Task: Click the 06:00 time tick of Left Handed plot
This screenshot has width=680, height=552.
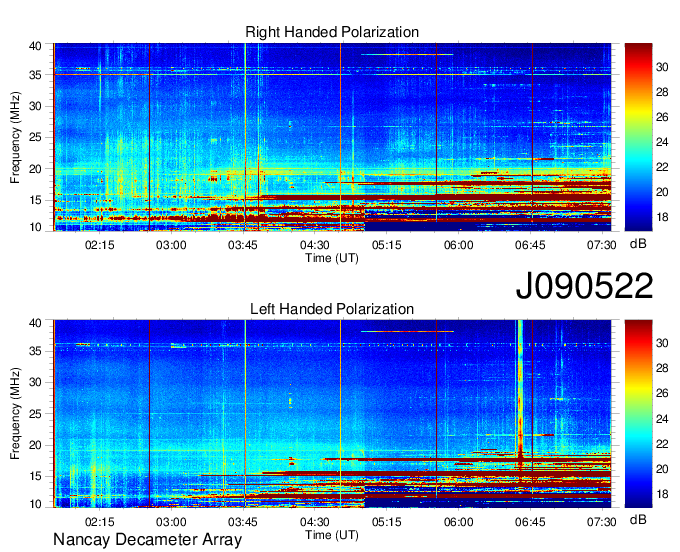Action: pos(458,522)
